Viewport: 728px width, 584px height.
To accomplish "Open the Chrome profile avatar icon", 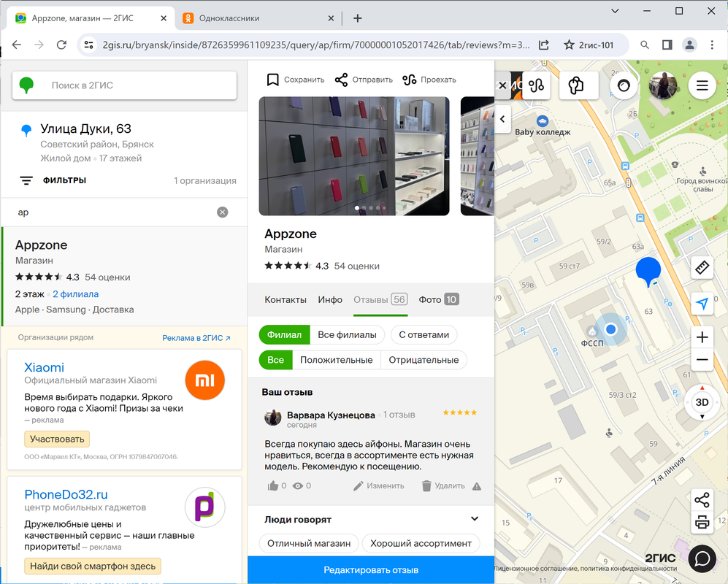I will coord(689,45).
